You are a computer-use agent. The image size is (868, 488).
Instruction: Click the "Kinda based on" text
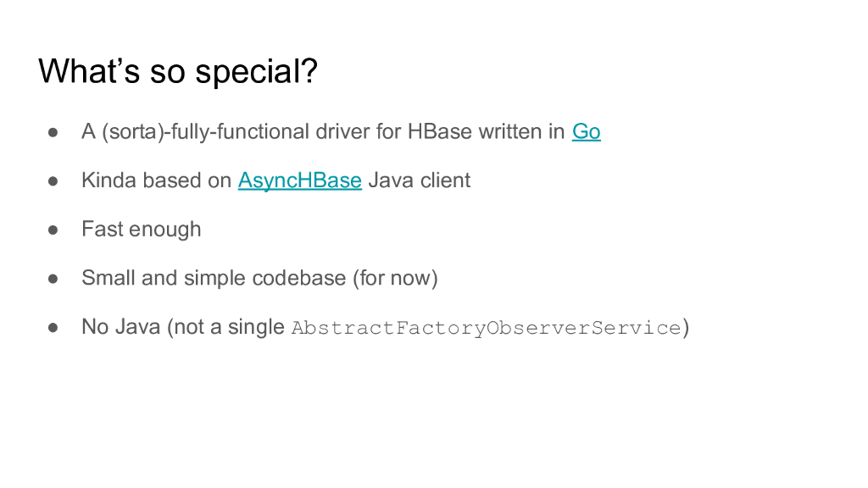pos(157,180)
